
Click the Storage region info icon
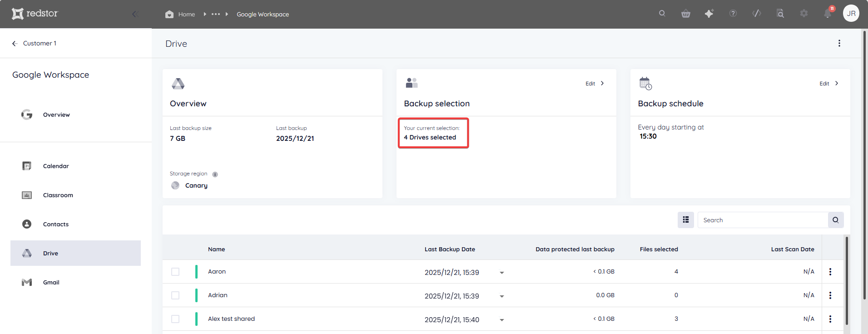(215, 174)
